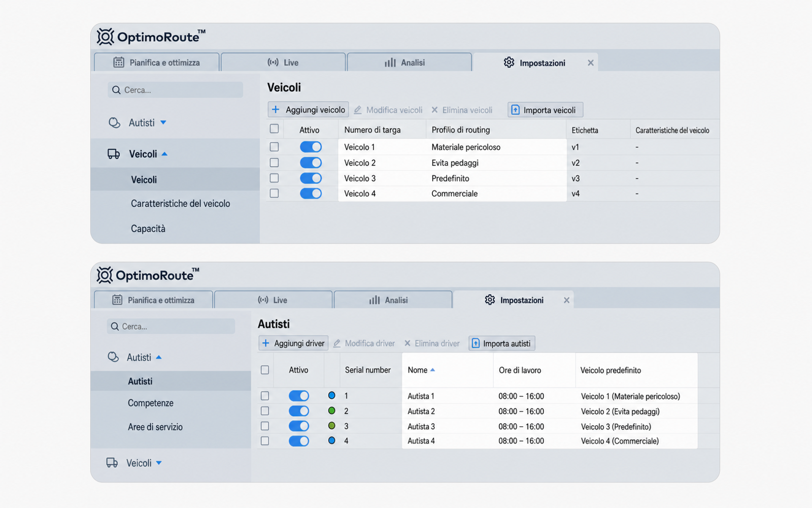Turn off the Attivo toggle for Autista 1

[x=299, y=396]
